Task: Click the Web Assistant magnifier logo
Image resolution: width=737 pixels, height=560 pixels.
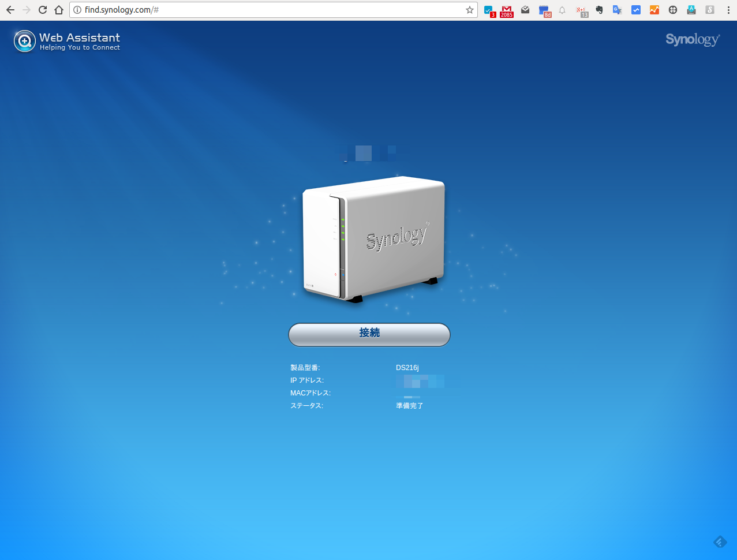Action: coord(25,42)
